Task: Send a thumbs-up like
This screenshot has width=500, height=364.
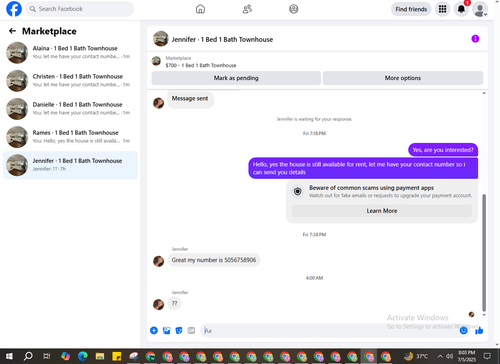Action: click(479, 330)
